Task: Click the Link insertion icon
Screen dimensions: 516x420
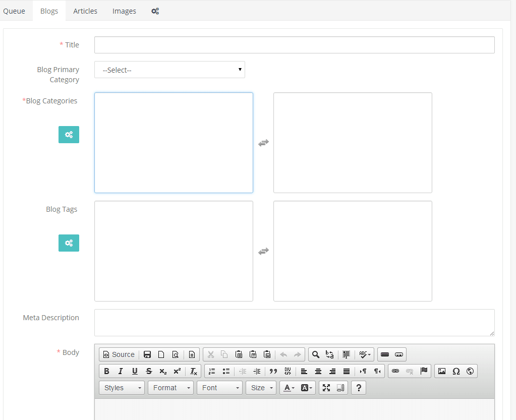Action: (x=395, y=371)
